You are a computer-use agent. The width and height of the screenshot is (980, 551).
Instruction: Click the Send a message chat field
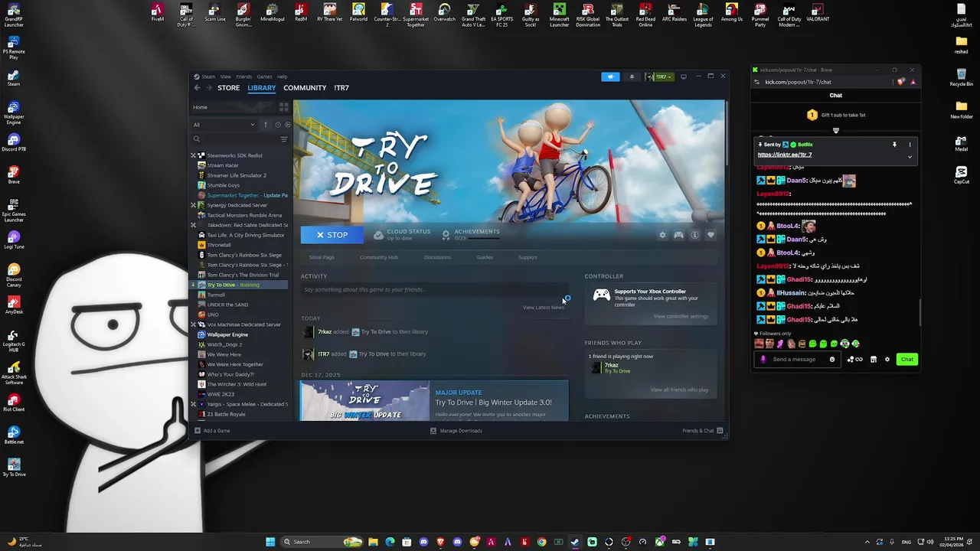tap(799, 360)
